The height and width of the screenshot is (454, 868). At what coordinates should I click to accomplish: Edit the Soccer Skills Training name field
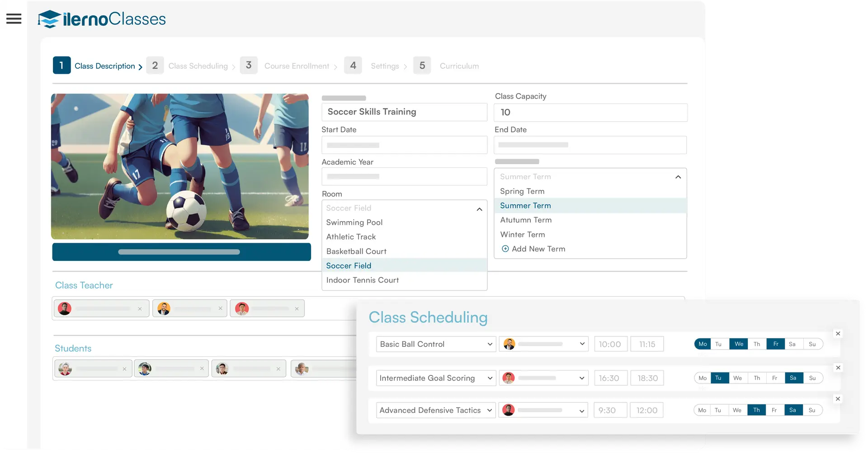[x=404, y=112]
